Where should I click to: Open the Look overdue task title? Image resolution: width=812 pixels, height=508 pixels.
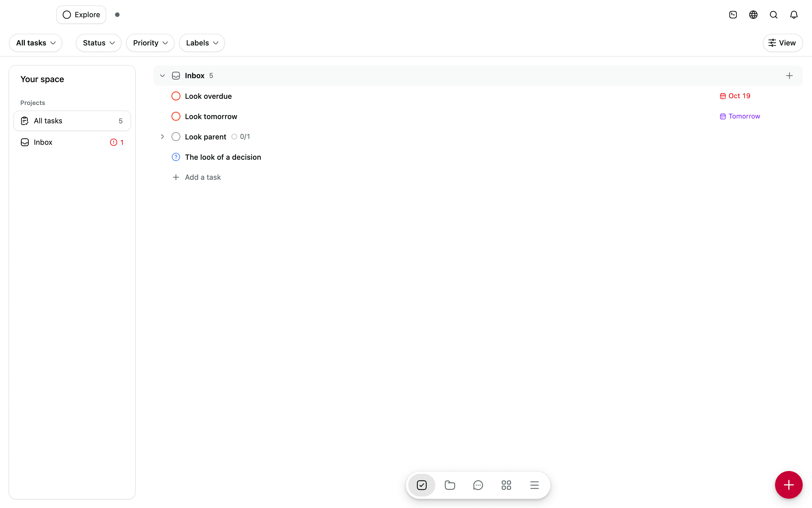208,96
